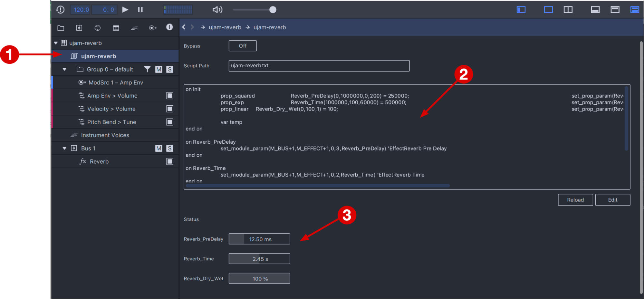The width and height of the screenshot is (644, 299).
Task: Click the speaker volume icon
Action: pos(217,10)
